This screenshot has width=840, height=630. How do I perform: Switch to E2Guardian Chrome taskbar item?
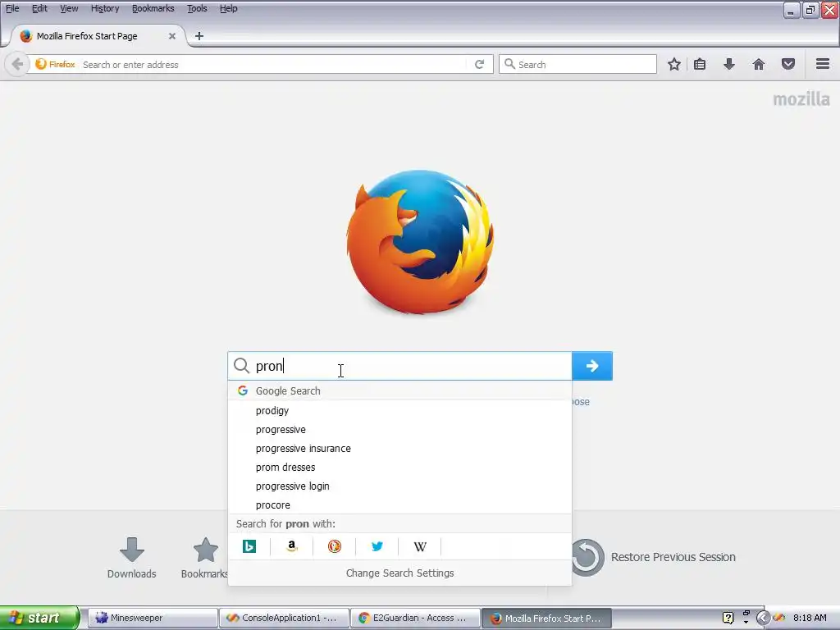[x=415, y=619]
